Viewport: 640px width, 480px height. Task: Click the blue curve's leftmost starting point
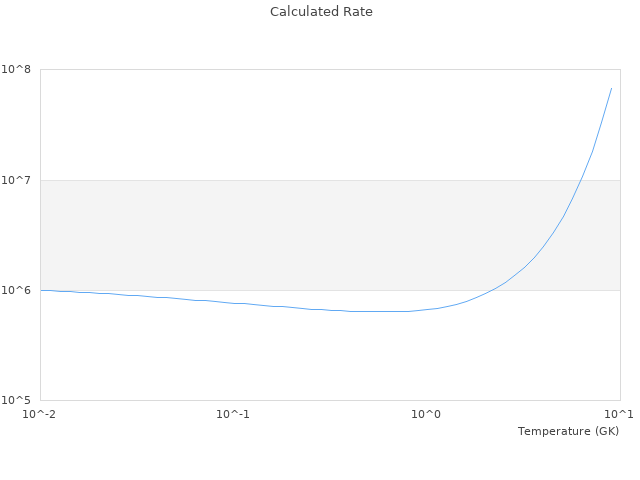coord(41,290)
